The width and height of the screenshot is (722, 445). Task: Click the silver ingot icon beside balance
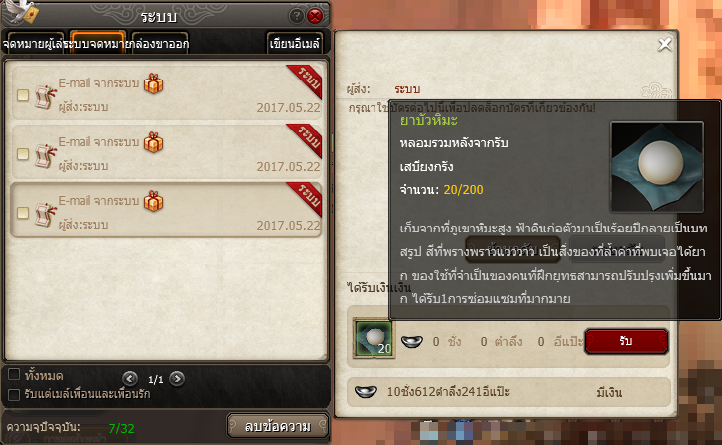click(x=366, y=392)
